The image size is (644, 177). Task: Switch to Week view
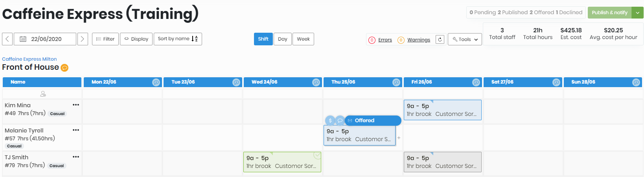(x=303, y=39)
